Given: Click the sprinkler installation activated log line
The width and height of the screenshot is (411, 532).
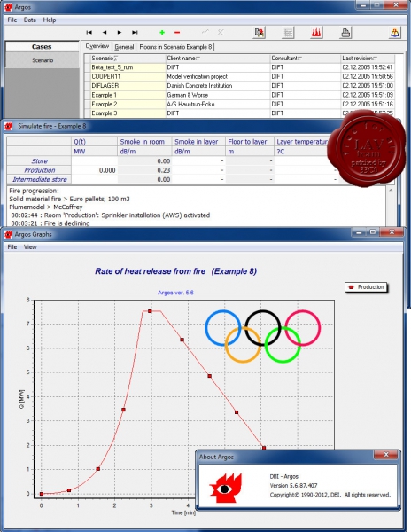Looking at the screenshot, I should pos(111,215).
